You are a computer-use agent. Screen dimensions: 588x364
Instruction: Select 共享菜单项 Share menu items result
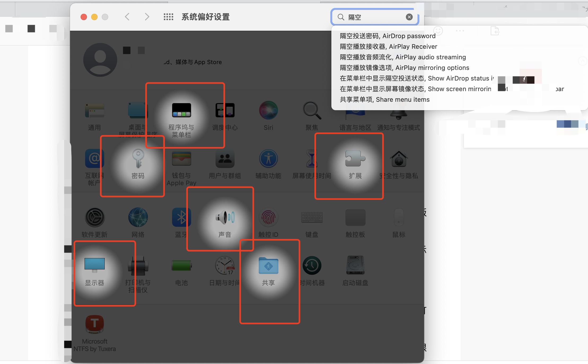coord(384,99)
